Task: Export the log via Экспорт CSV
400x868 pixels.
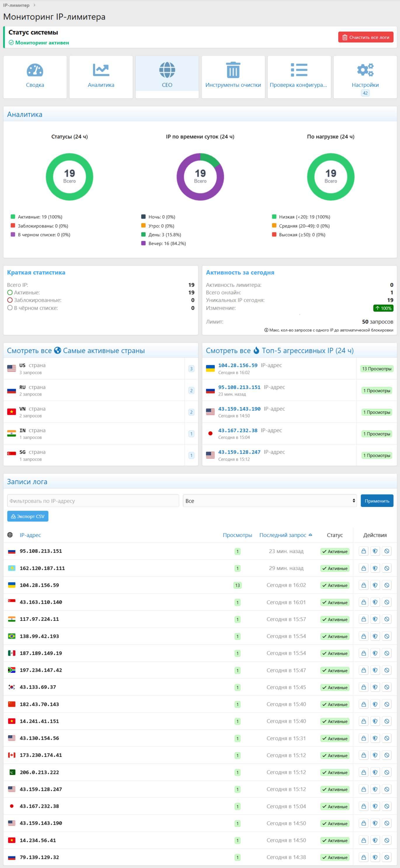Action: coord(28,516)
